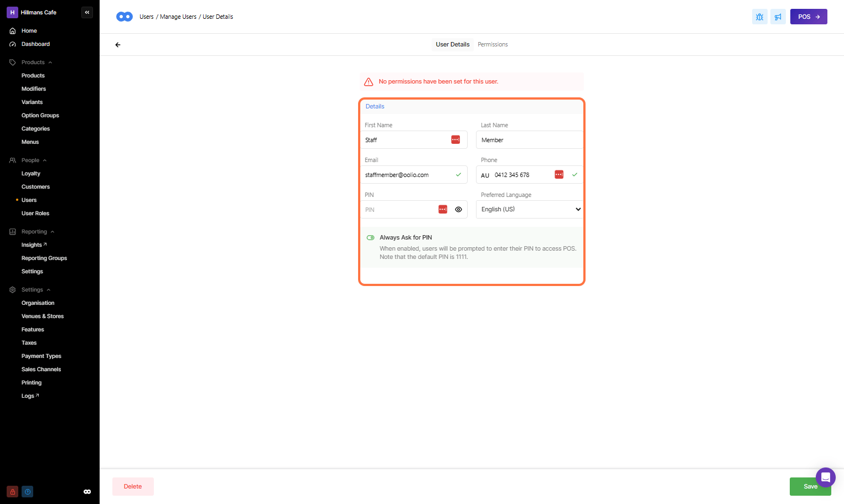
Task: Click the Last Name input field
Action: (529, 140)
